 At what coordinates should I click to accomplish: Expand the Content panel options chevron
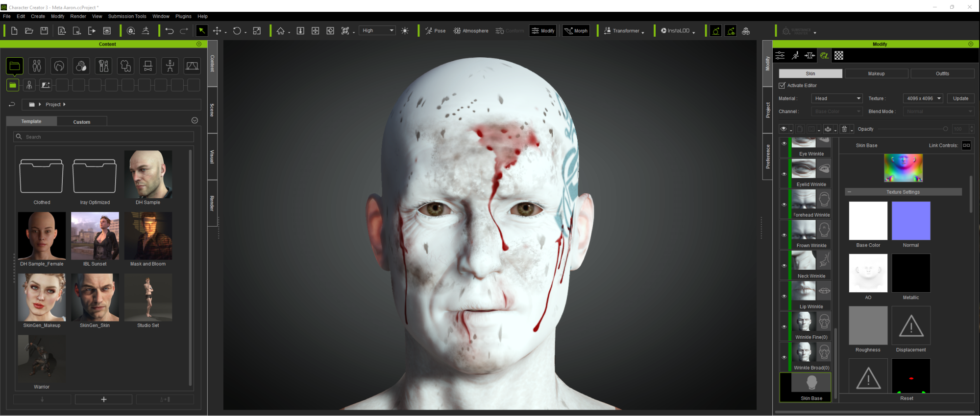(195, 120)
